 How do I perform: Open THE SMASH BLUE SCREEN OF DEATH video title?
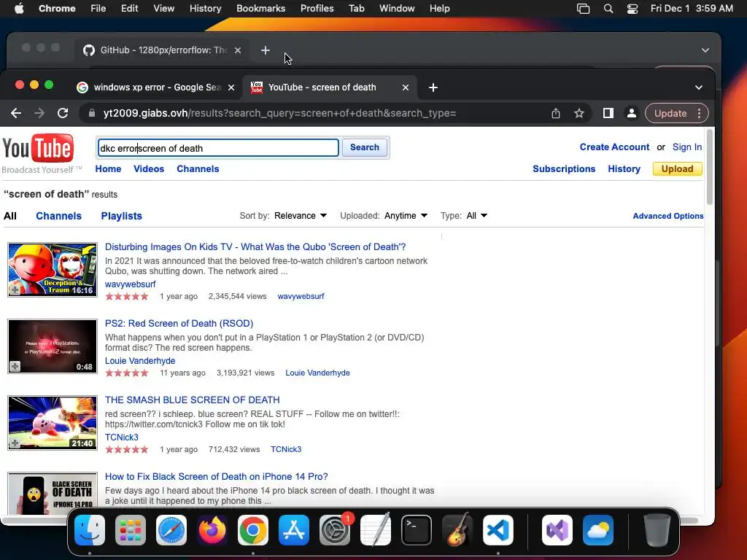coord(192,400)
